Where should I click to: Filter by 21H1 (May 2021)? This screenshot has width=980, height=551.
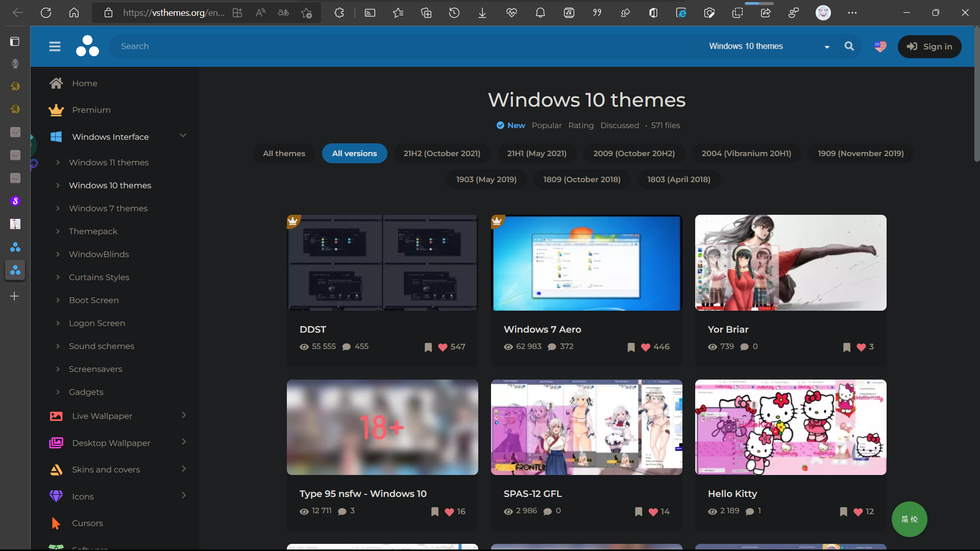[537, 154]
